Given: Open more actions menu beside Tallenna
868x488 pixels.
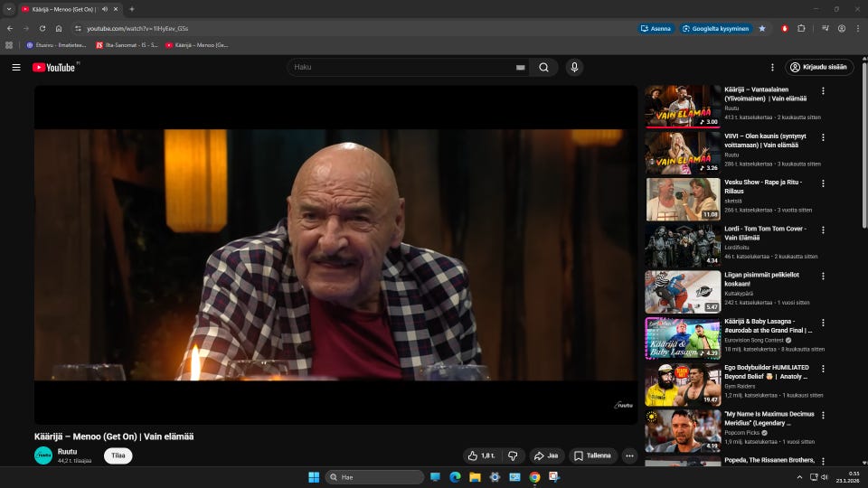Looking at the screenshot, I should (x=629, y=455).
